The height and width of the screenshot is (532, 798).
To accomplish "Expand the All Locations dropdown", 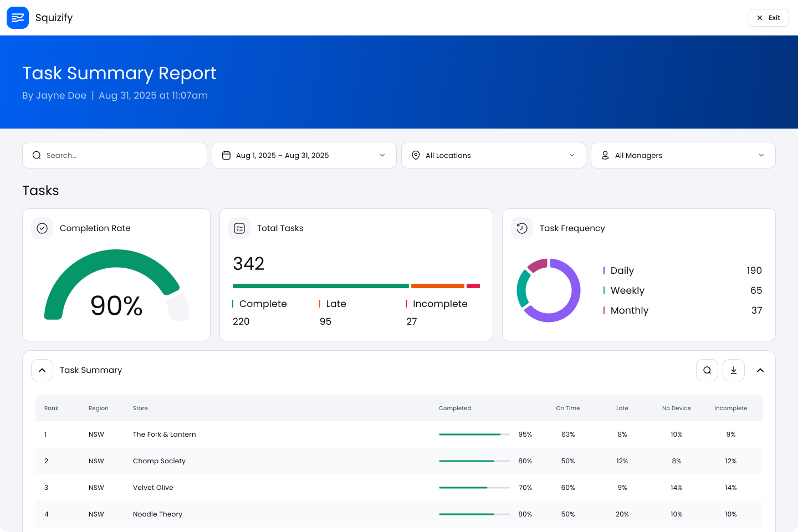I will click(x=493, y=155).
